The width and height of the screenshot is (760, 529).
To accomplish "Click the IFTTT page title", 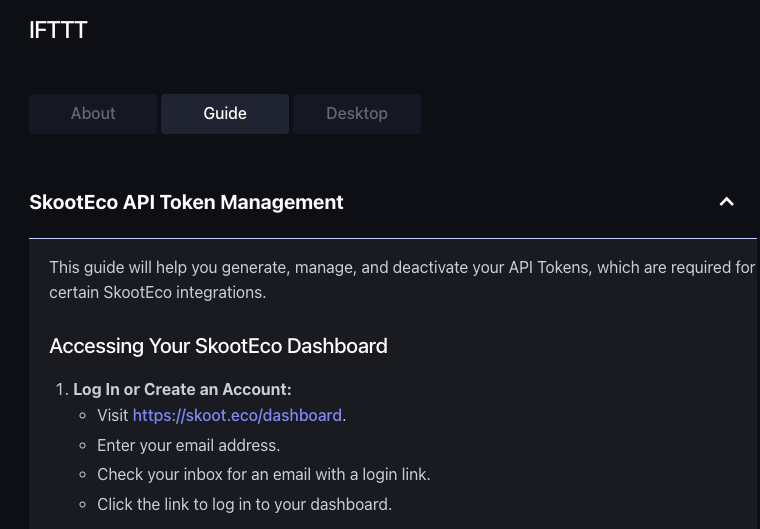I will [x=59, y=30].
